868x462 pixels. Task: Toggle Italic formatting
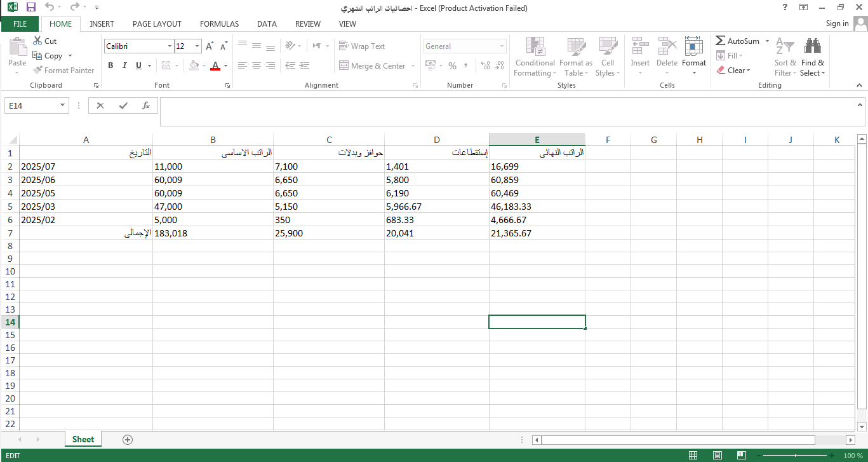[124, 65]
